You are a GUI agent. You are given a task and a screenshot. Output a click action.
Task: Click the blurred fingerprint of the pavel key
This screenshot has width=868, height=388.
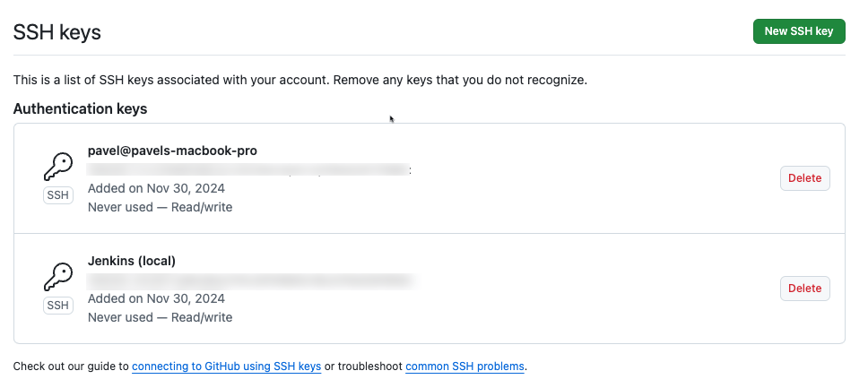coord(249,169)
